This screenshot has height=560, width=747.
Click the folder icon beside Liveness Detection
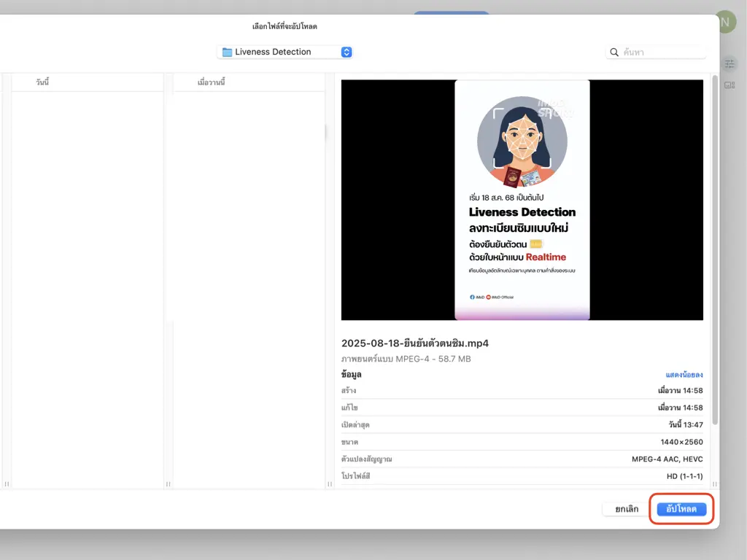(227, 52)
